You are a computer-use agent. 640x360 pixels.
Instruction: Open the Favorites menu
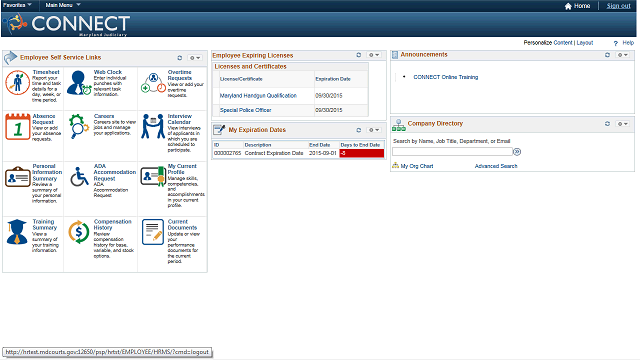tap(17, 5)
